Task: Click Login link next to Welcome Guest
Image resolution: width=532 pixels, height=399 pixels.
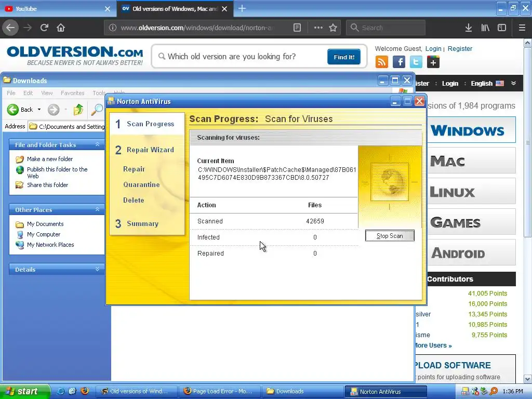Action: pyautogui.click(x=433, y=48)
